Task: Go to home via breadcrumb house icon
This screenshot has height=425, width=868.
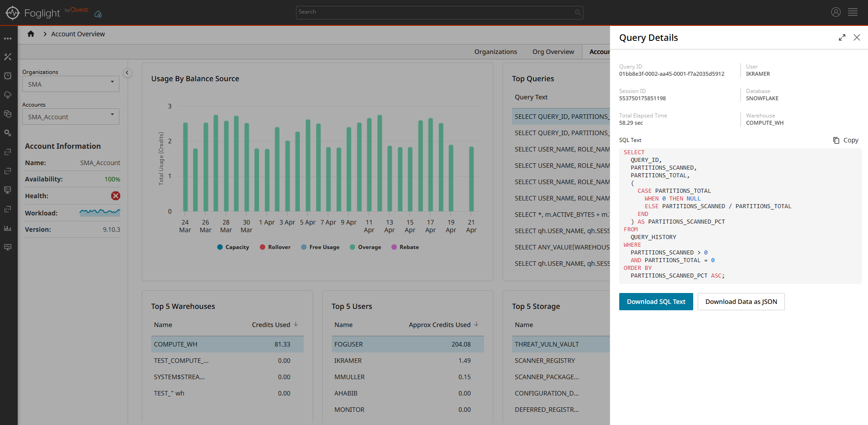Action: coord(31,34)
